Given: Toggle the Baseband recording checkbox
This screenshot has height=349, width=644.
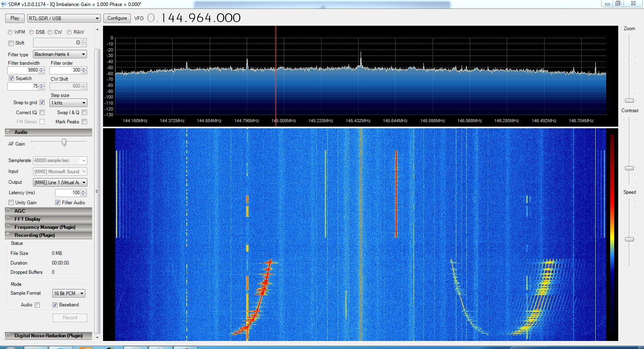Looking at the screenshot, I should pyautogui.click(x=55, y=305).
